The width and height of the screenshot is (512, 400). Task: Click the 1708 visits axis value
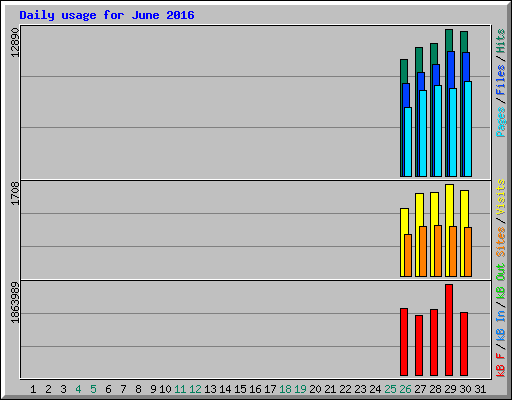15,194
